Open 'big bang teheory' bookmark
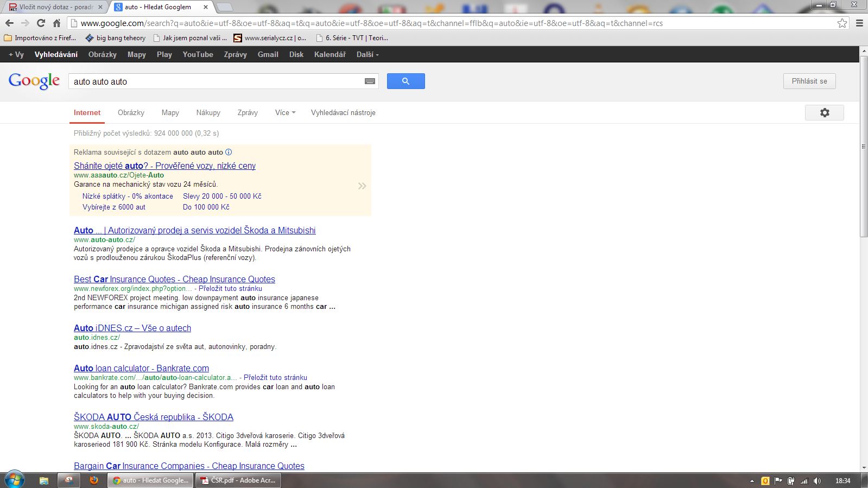Screen dimensions: 868x488 [x=116, y=38]
